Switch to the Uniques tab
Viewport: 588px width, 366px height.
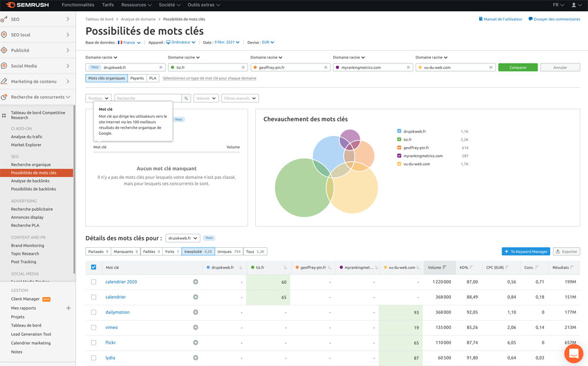[x=229, y=251]
